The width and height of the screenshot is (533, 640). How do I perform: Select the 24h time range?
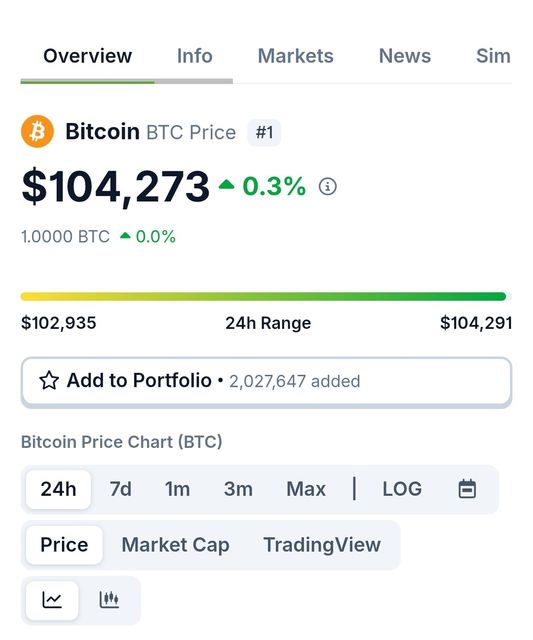(x=58, y=489)
